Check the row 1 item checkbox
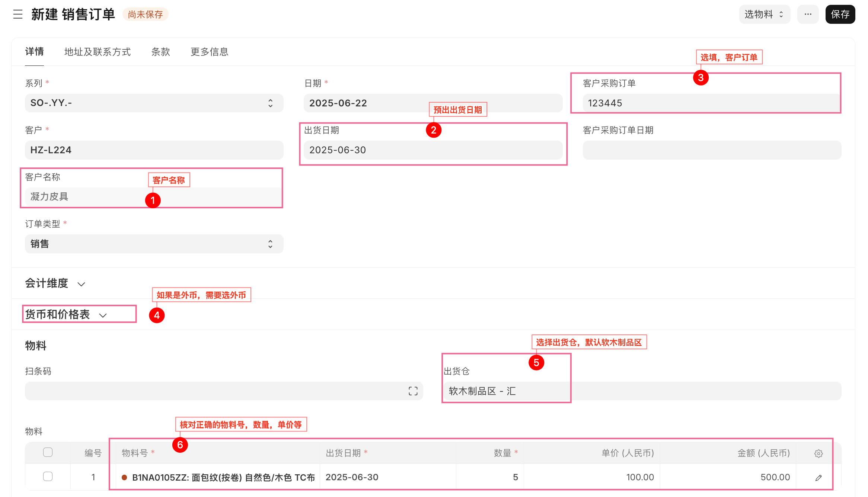Screen dimensions: 868x497 [48, 477]
